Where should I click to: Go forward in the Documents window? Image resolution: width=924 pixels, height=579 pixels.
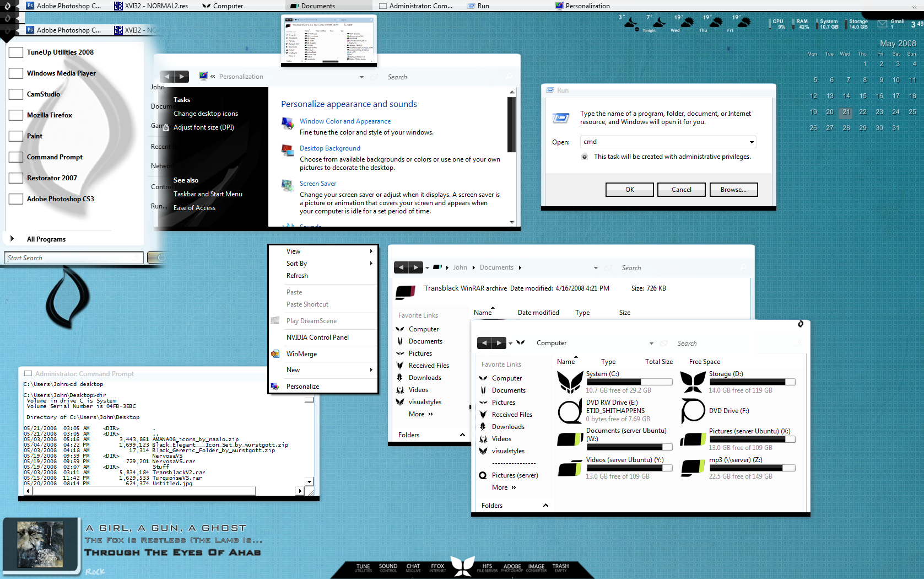(x=416, y=267)
